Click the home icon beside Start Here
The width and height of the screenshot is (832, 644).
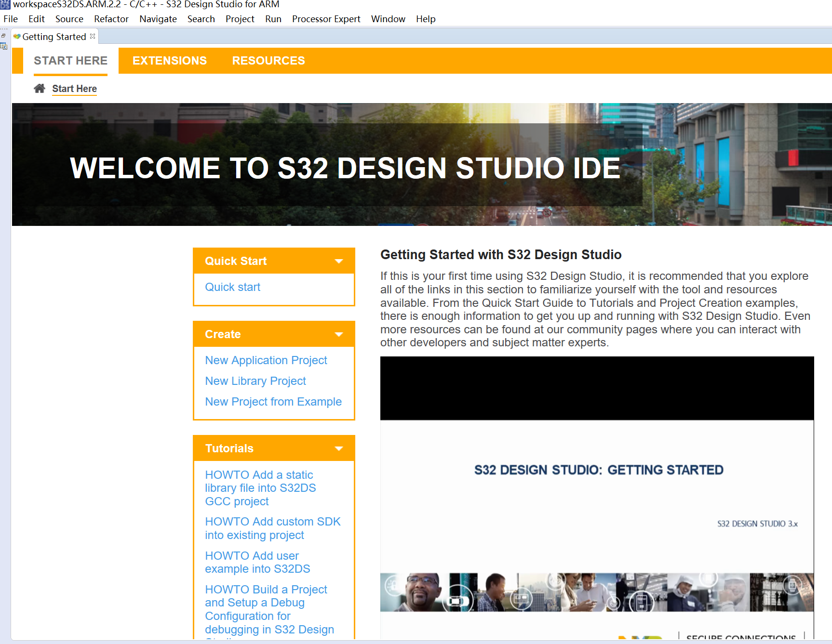(x=40, y=89)
